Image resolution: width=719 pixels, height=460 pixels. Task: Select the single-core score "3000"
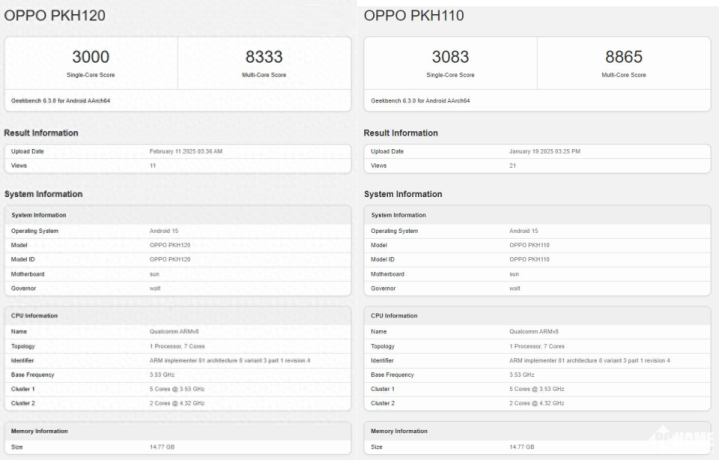[91, 57]
